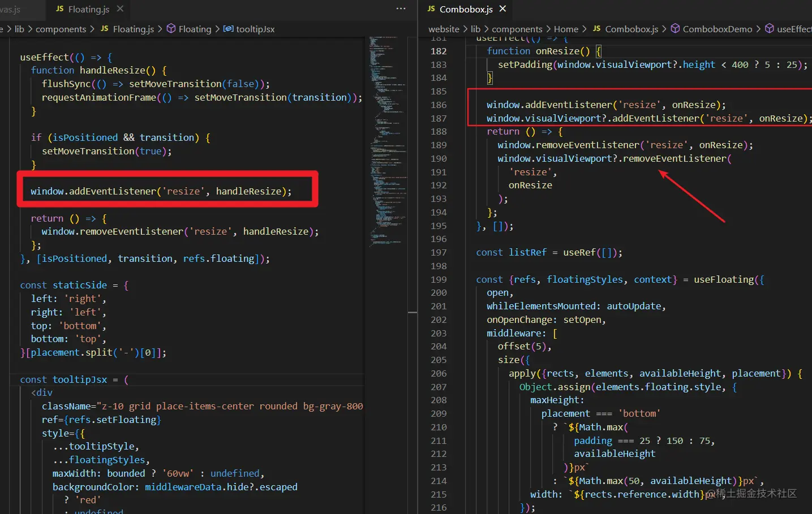Click the 'setPadding(window.visualViewport?.height' line
Image resolution: width=812 pixels, height=514 pixels.
click(653, 64)
